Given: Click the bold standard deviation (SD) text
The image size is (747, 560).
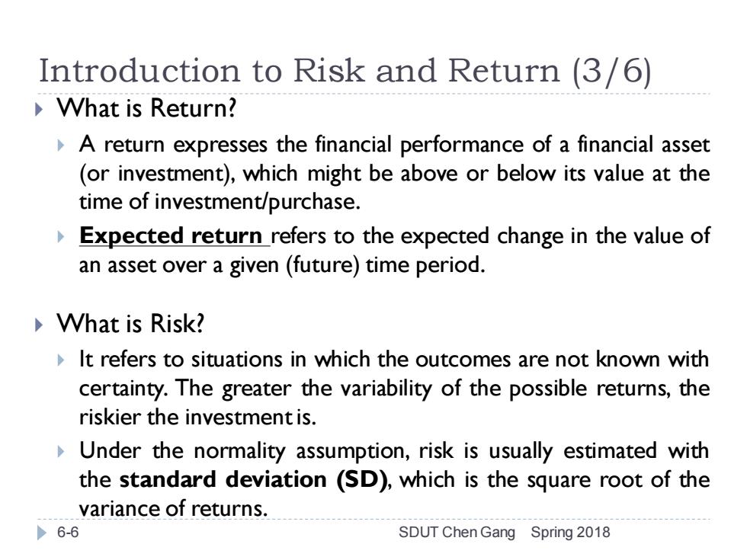Looking at the screenshot, I should coord(253,479).
